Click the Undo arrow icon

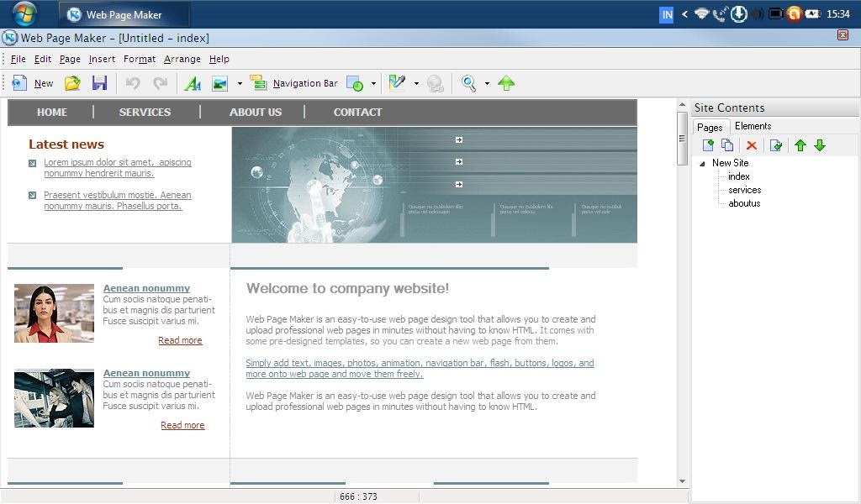(x=133, y=83)
